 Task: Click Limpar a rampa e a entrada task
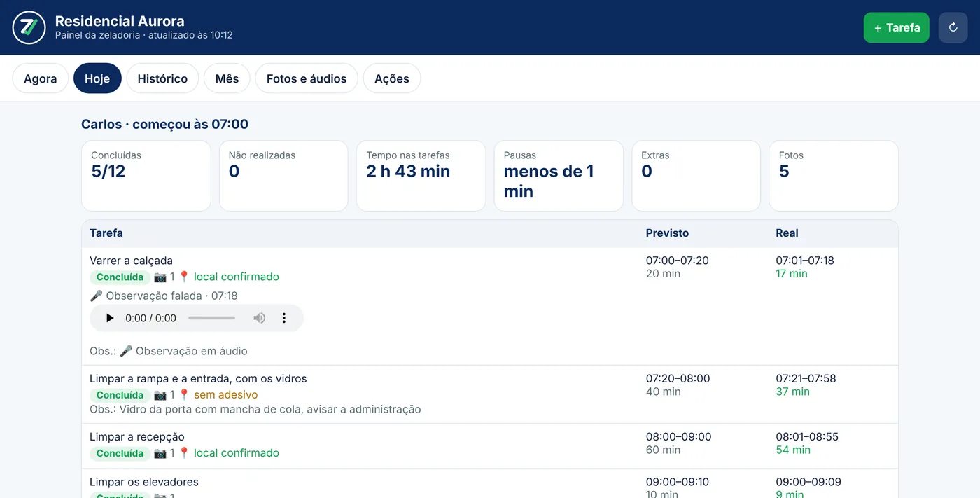198,379
